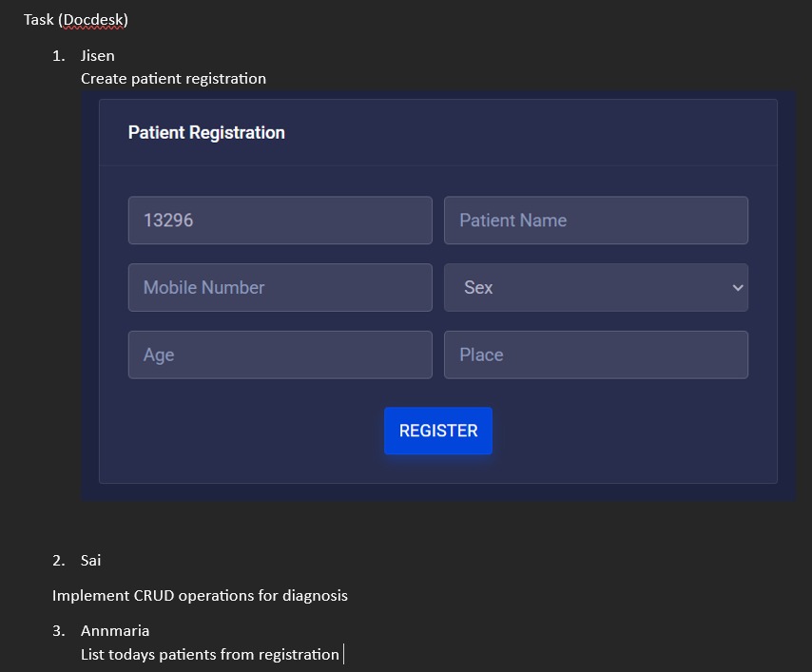Click the 'List todays patients from registration' text

[209, 655]
